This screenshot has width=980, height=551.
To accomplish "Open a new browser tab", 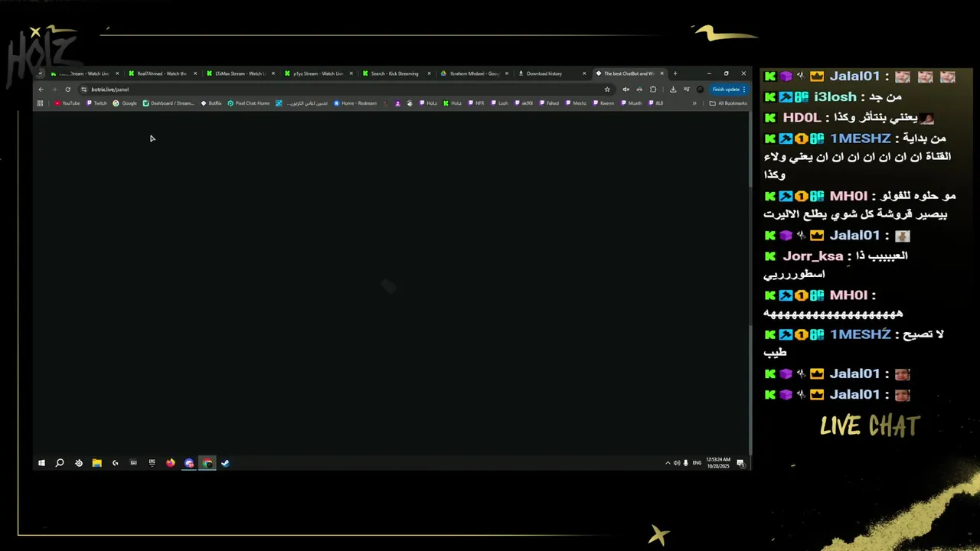I will [675, 73].
